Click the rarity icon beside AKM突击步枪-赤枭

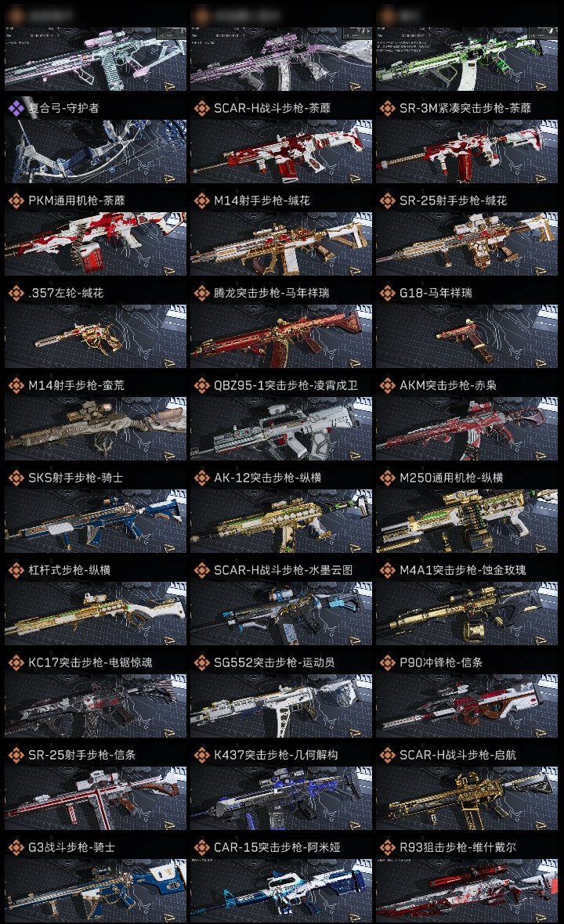(x=388, y=385)
